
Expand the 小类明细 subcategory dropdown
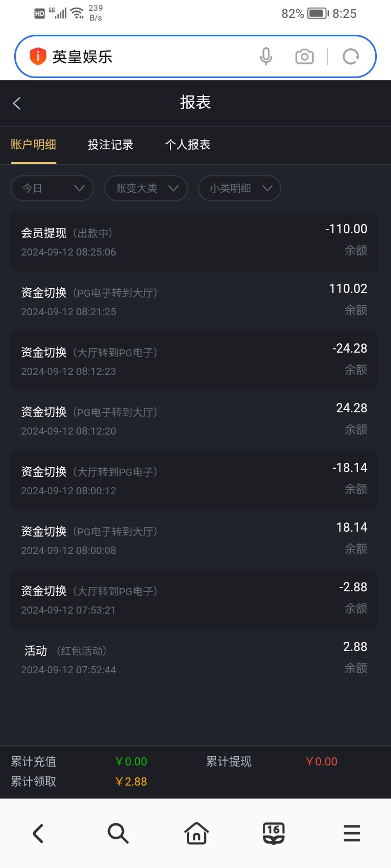[x=239, y=188]
